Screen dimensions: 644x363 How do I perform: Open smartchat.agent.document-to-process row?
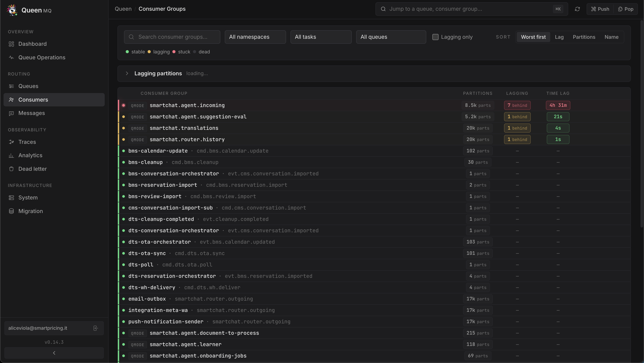(x=374, y=333)
